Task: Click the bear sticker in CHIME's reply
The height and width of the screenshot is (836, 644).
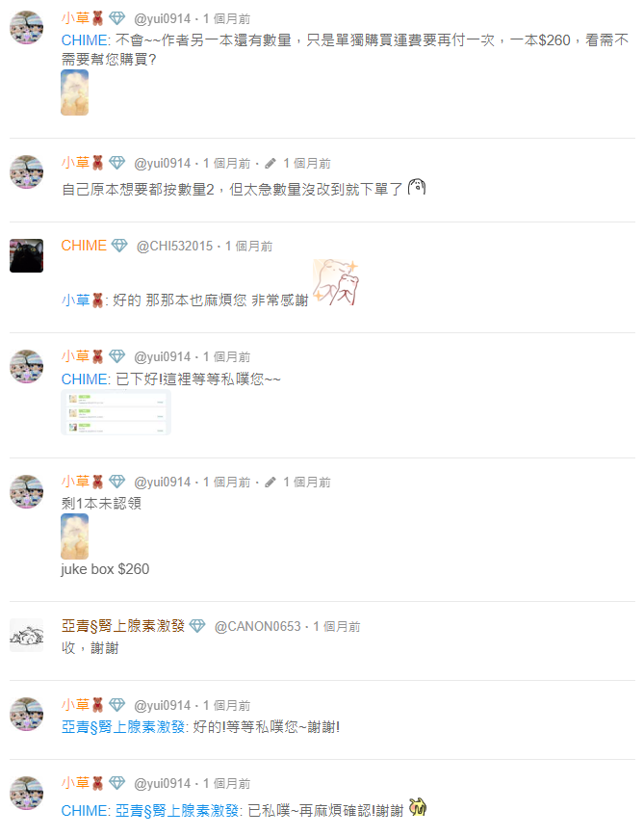Action: 336,282
